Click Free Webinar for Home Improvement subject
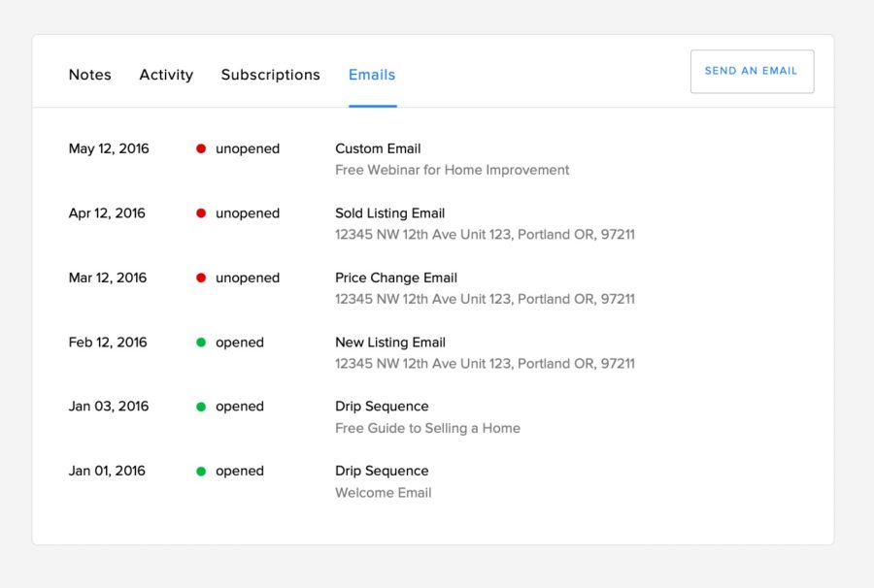Screen dimensions: 874x588 click(452, 170)
